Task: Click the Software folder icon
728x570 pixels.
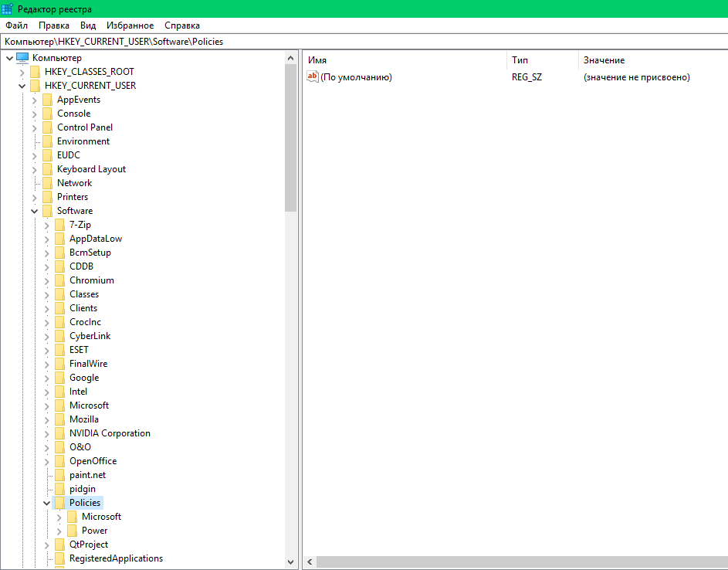Action: (47, 211)
